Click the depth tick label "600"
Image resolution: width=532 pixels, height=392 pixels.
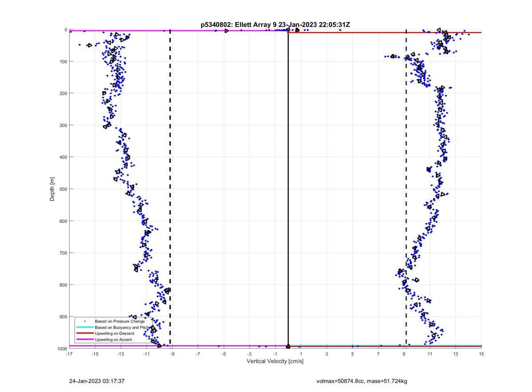coord(63,221)
